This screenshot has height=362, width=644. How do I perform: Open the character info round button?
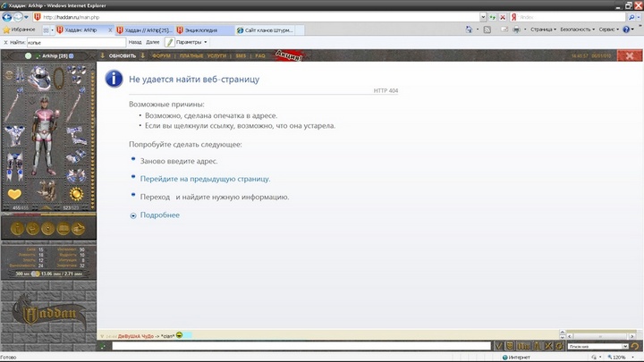[17, 229]
